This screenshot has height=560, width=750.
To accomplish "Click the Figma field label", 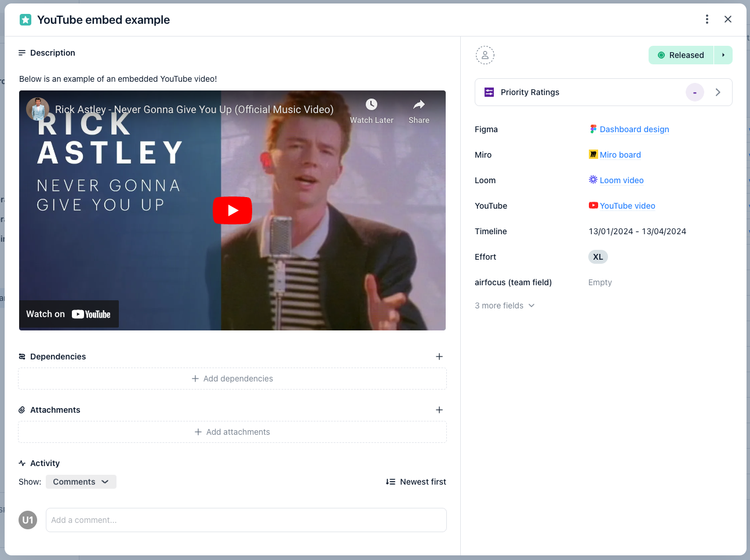I will coord(486,129).
